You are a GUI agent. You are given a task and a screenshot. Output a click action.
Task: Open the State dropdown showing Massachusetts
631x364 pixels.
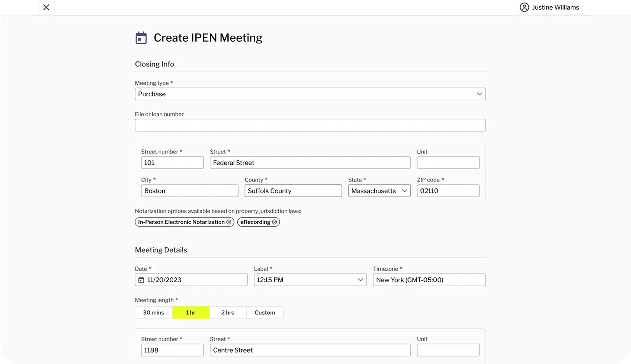pyautogui.click(x=379, y=191)
